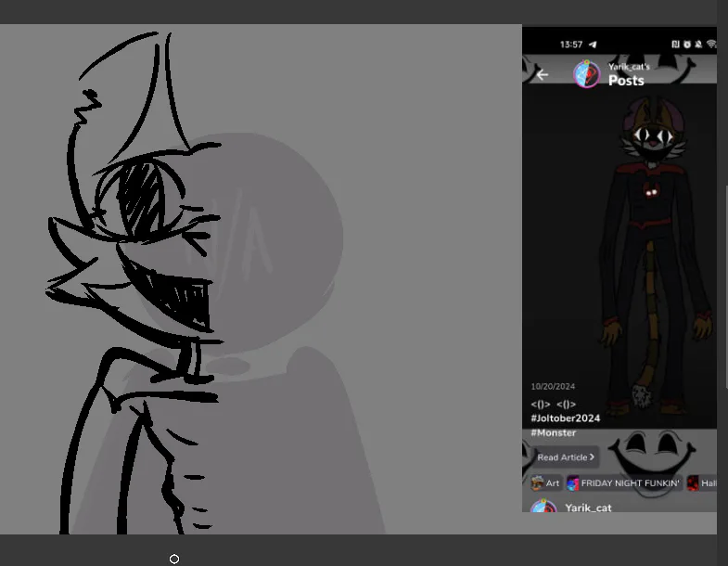Image resolution: width=728 pixels, height=566 pixels.
Task: Click the "<()> <()>" caption text
Action: click(x=554, y=404)
